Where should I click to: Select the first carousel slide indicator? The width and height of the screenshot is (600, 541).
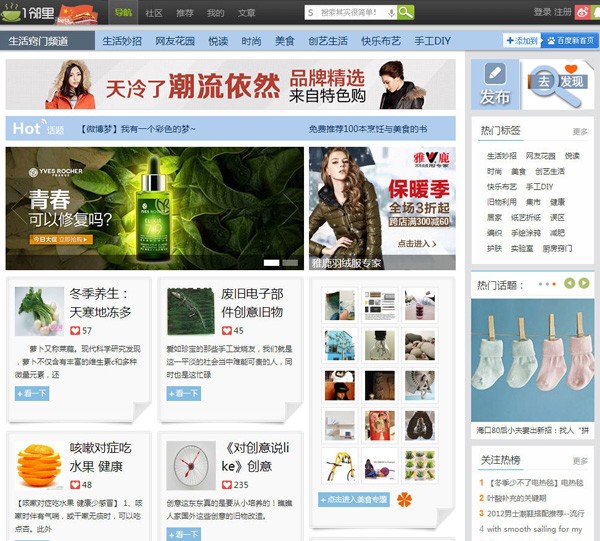271,263
